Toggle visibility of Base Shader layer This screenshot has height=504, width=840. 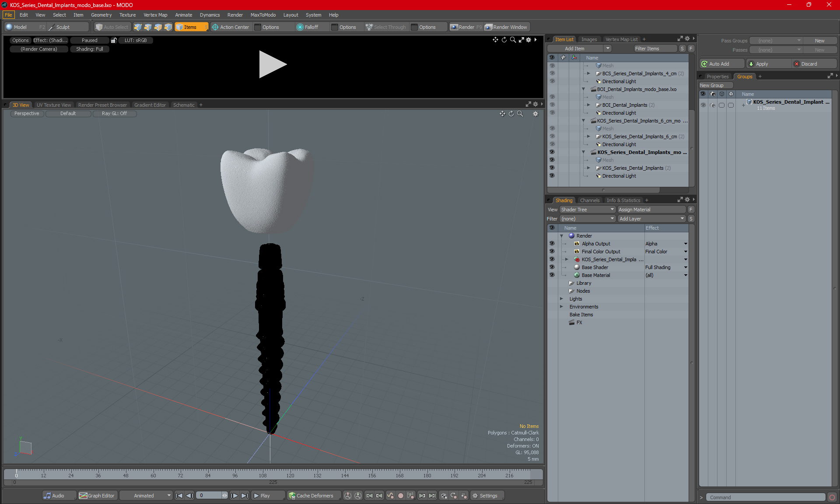point(552,267)
